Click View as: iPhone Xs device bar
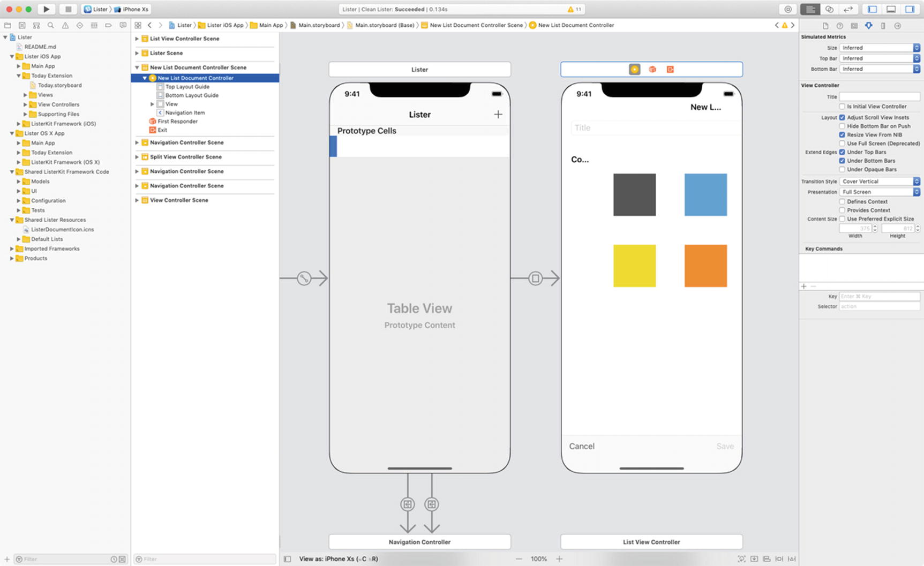 [338, 559]
